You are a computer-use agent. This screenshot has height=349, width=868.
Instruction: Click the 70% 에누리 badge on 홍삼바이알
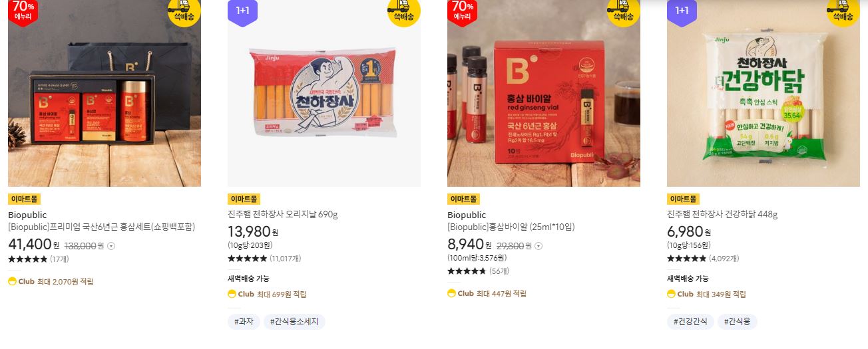[x=462, y=11]
